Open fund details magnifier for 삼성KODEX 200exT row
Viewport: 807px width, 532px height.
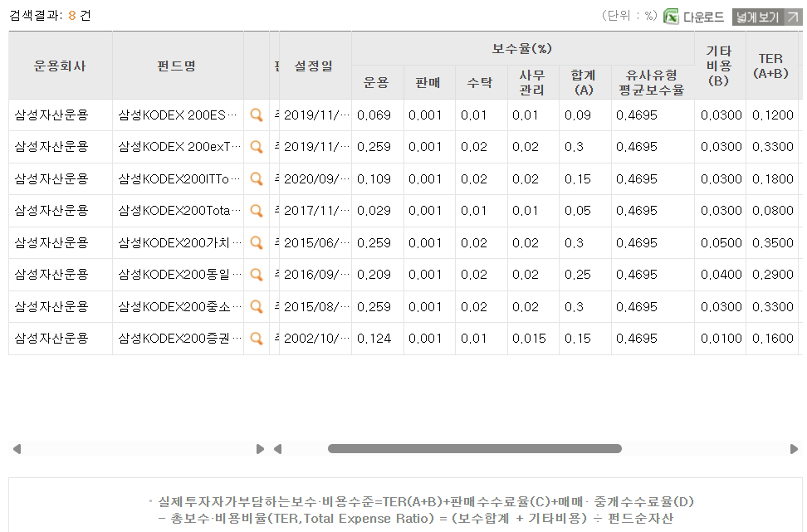(257, 147)
